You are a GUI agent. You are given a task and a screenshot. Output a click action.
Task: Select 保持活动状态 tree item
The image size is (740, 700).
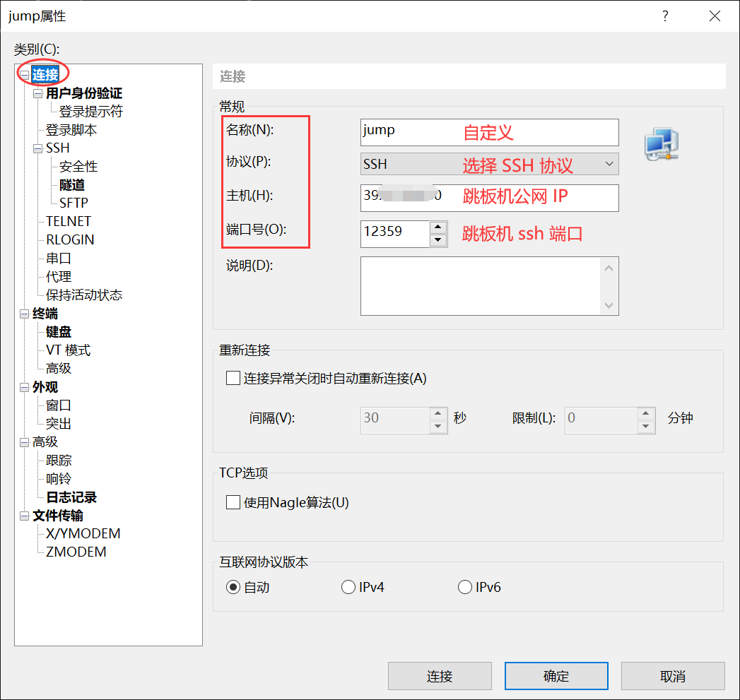coord(84,295)
